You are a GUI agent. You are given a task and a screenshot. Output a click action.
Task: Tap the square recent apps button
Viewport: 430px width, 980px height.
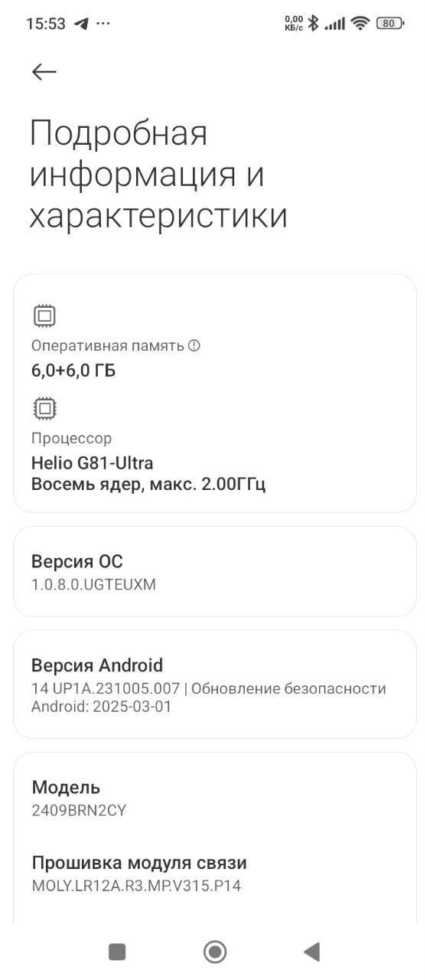[x=117, y=952]
